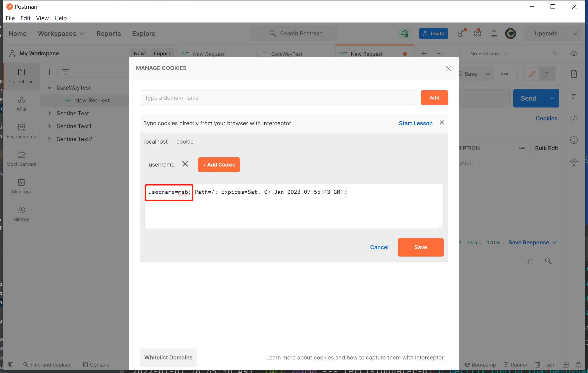The height and width of the screenshot is (373, 588).
Task: Click the orange Add domain button
Action: pyautogui.click(x=434, y=98)
